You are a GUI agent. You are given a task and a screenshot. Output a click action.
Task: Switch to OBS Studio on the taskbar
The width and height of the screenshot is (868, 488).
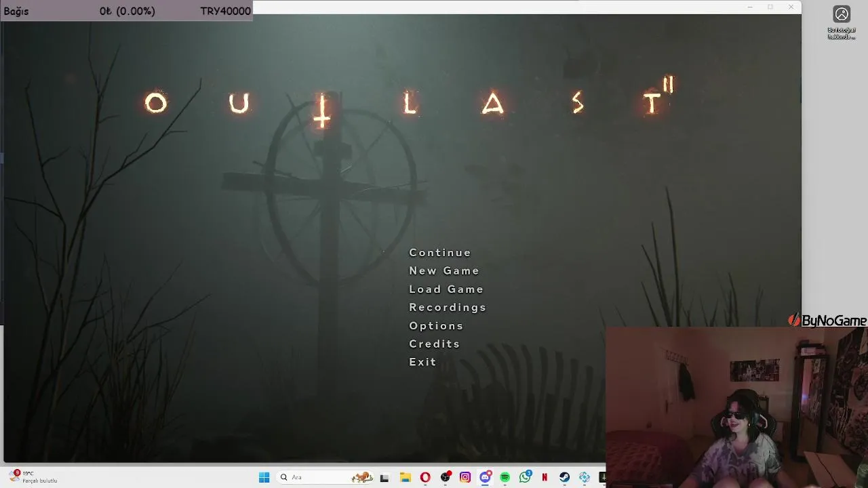[x=446, y=478]
